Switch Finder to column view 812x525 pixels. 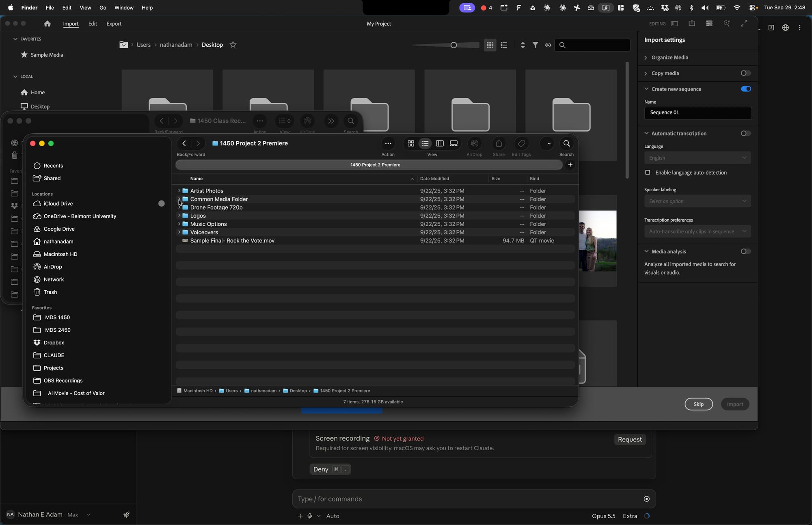point(440,143)
